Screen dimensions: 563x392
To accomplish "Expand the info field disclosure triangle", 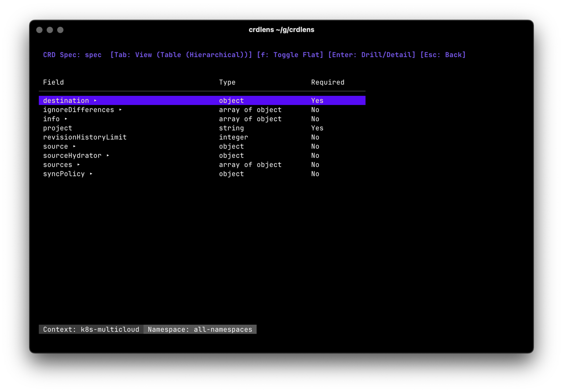I will [66, 119].
